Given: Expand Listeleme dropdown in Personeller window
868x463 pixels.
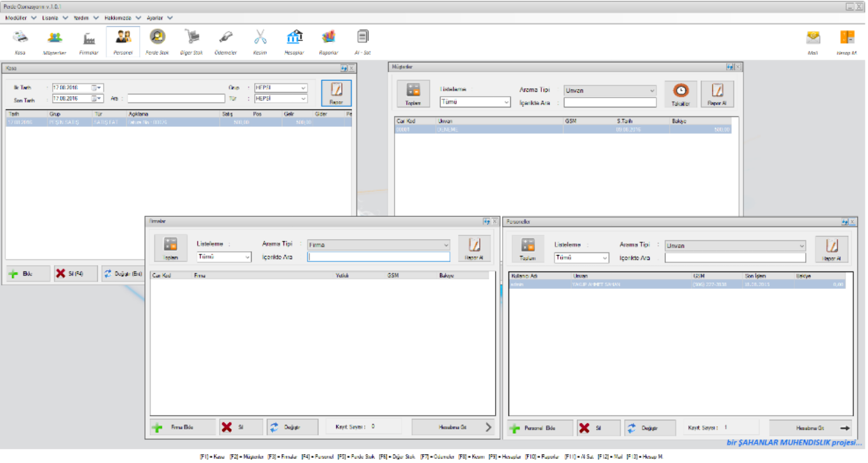Looking at the screenshot, I should click(604, 258).
